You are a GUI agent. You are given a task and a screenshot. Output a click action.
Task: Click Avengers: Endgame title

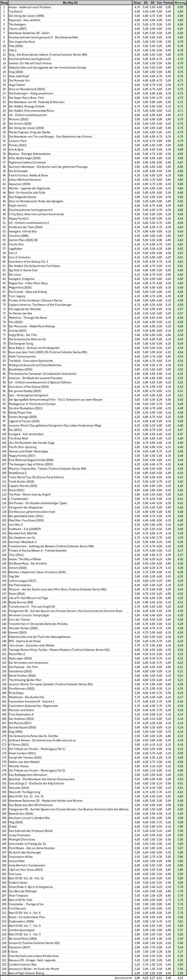tap(22, 279)
